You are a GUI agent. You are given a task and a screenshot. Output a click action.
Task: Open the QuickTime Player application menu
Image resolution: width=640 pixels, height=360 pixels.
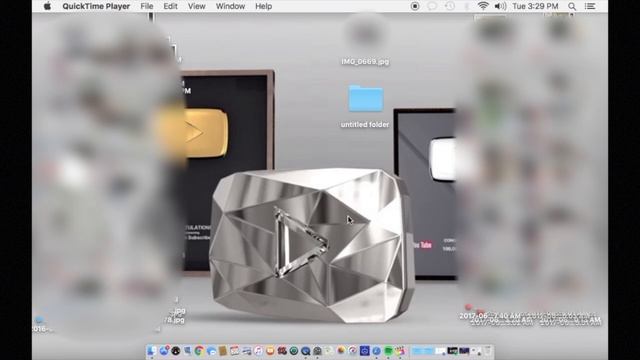96,6
